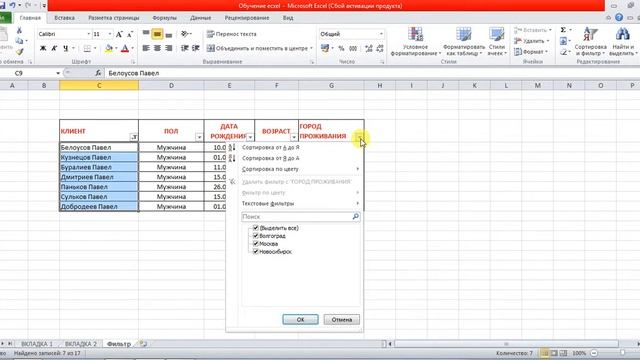Click the insert function fx icon
Screen dimensions: 640x360
pyautogui.click(x=98, y=73)
